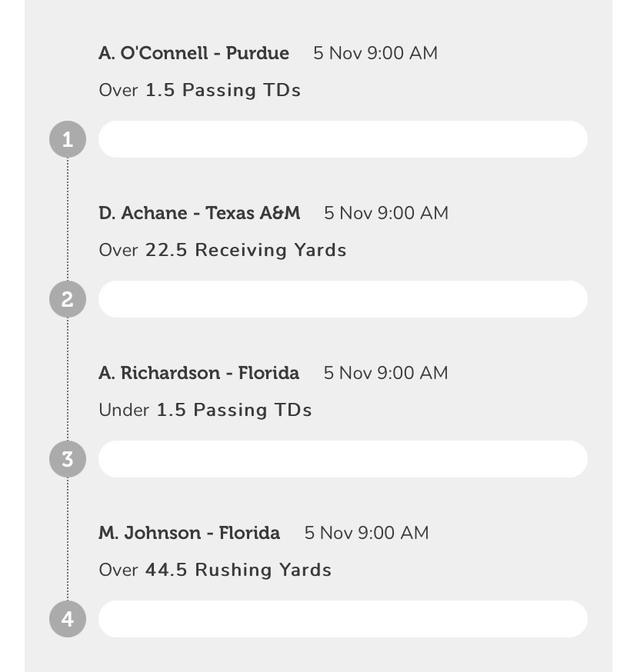Click the Achane 5 Nov 9:00 AM time
Screen dimensions: 637x672
385,213
